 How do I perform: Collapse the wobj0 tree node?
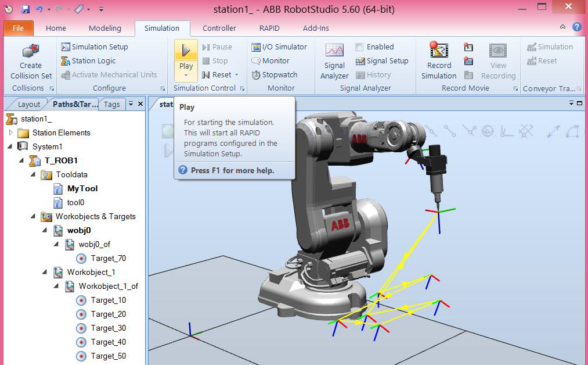click(45, 230)
